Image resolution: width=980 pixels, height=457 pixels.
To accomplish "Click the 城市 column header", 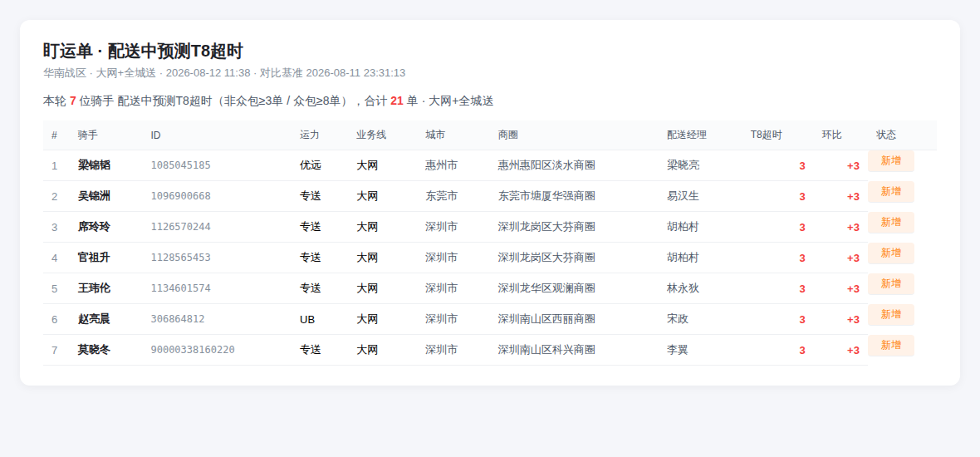I will coord(435,135).
